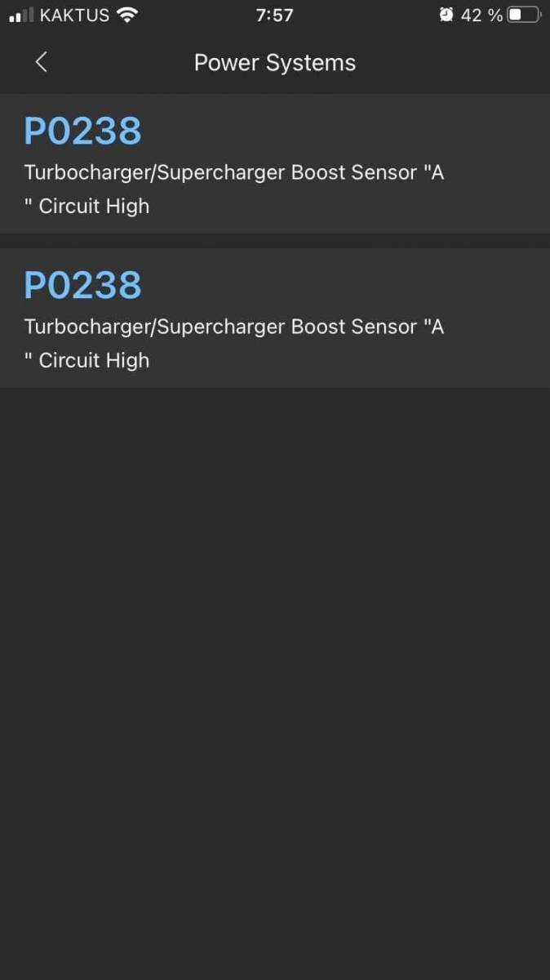Tap the Power Systems page title
The image size is (550, 980).
275,63
